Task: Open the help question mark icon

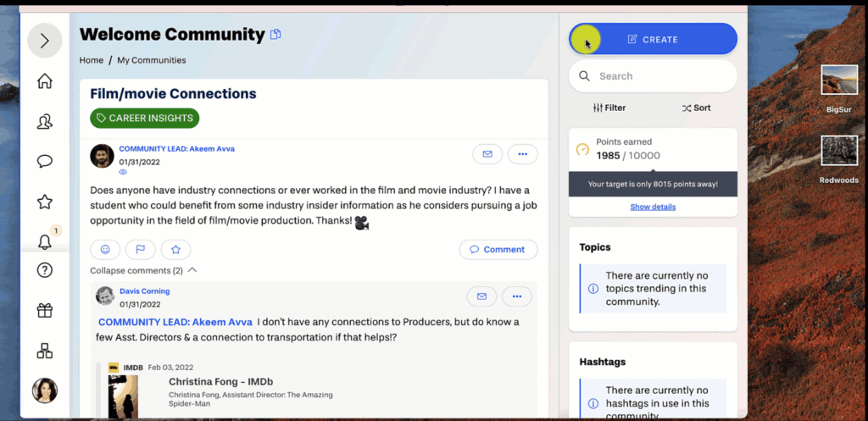Action: (x=45, y=270)
